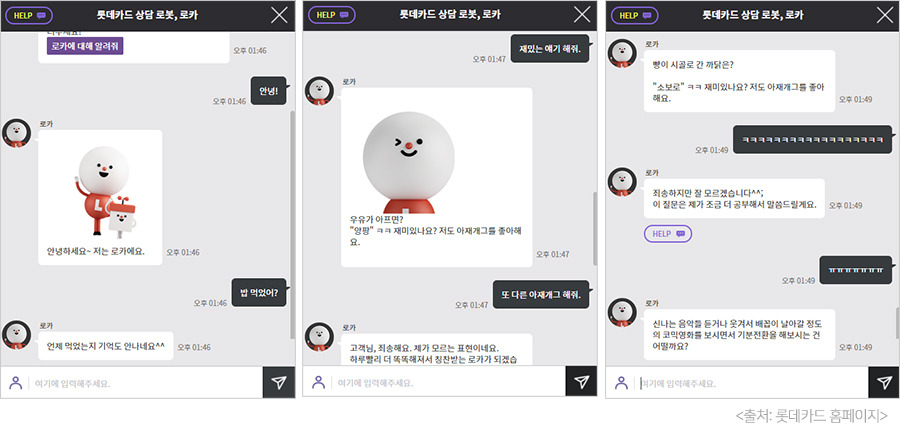Click HELP button in left chat window header
900x430 pixels.
coord(29,15)
